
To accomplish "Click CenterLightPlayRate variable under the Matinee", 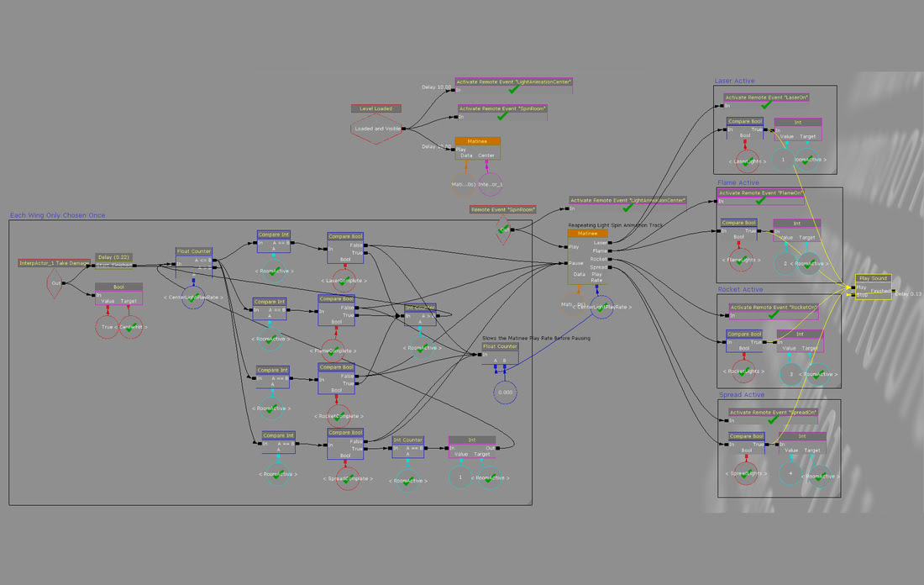I will 601,308.
